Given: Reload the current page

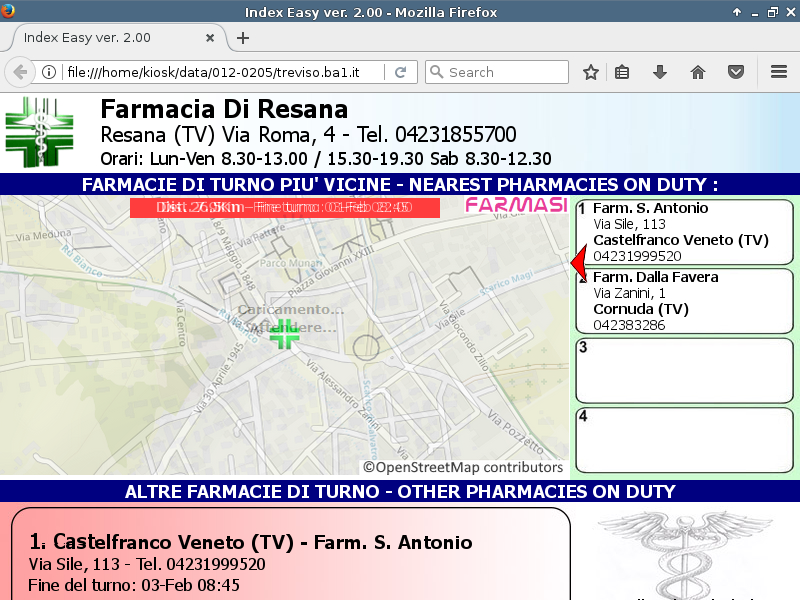Looking at the screenshot, I should (x=400, y=72).
